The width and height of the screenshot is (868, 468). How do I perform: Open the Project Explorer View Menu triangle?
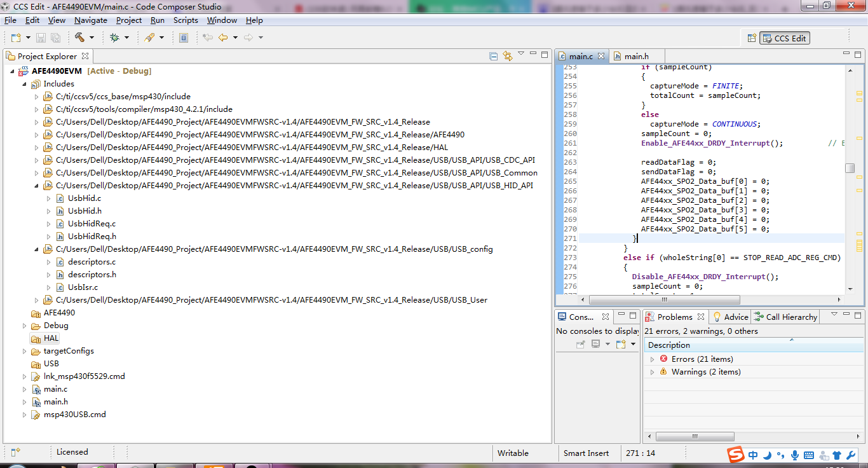tap(521, 54)
